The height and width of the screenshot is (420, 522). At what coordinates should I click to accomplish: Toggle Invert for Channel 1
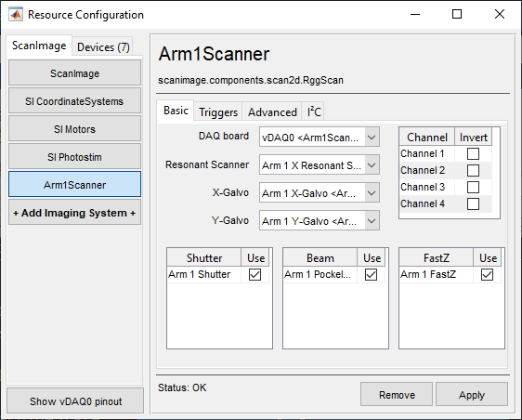(473, 153)
